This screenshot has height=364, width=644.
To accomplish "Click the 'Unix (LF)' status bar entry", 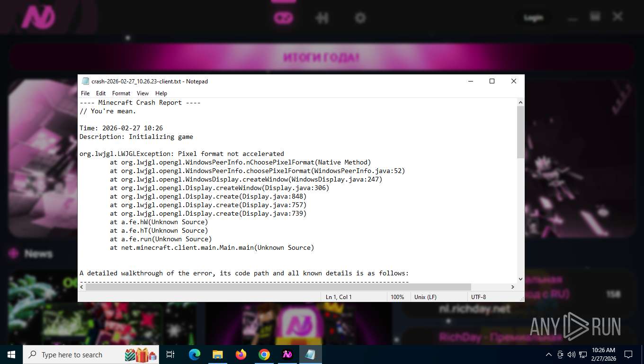I will click(x=425, y=297).
